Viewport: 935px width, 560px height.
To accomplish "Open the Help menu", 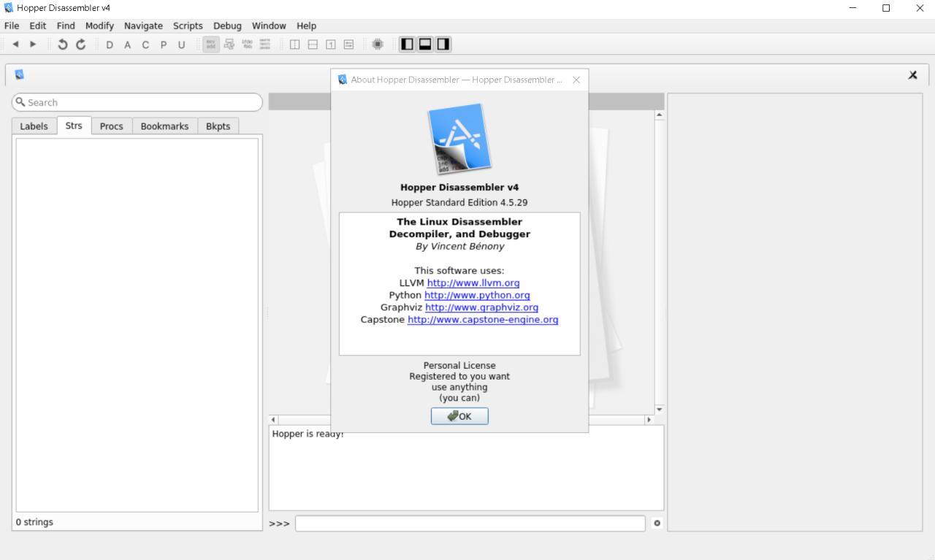I will [306, 26].
